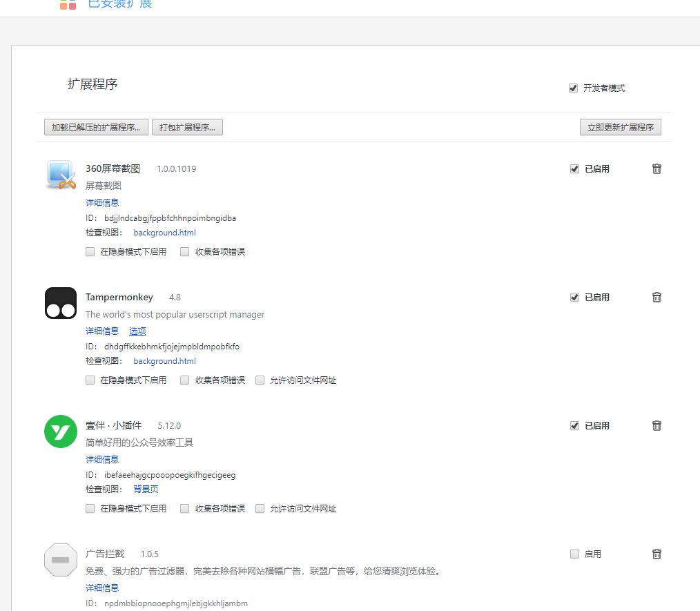Click the 360屏幕截图 extension name
The height and width of the screenshot is (611, 700).
[113, 168]
